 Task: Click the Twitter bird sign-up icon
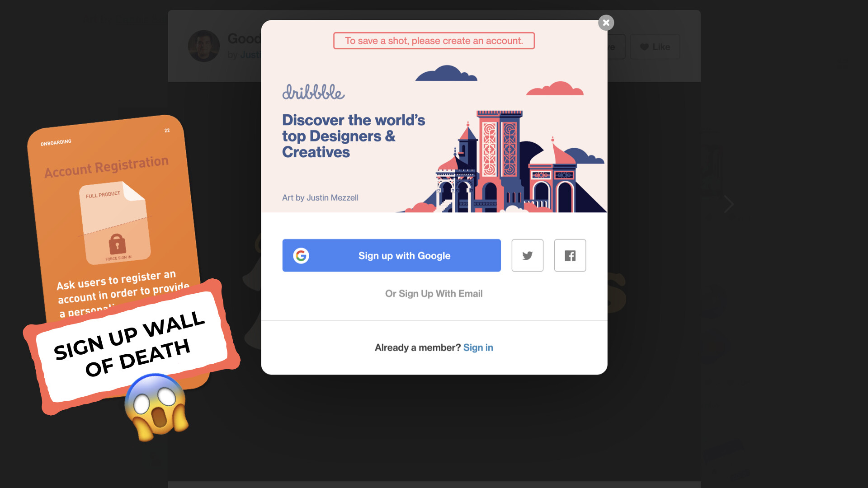pyautogui.click(x=527, y=255)
